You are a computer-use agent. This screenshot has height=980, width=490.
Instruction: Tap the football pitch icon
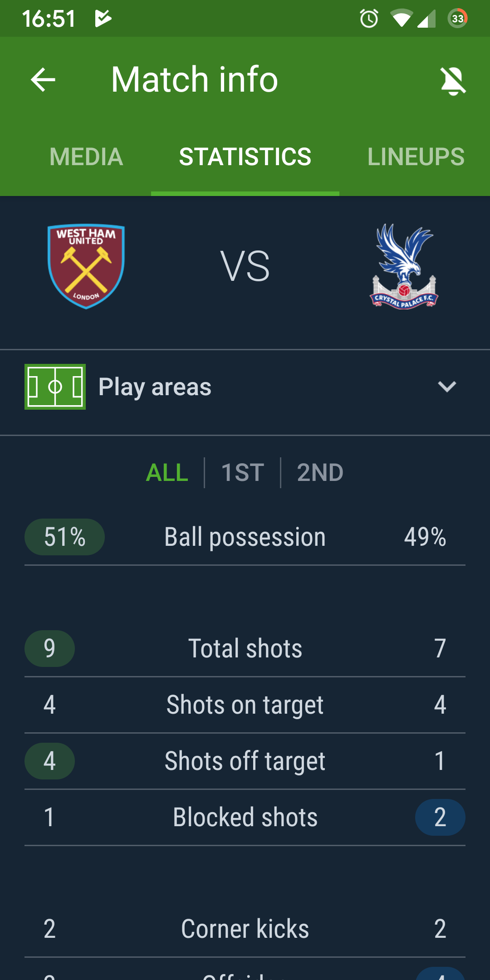pos(55,387)
